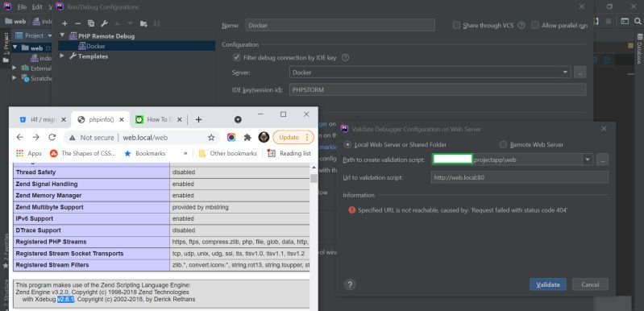Click the Validate button

click(548, 284)
